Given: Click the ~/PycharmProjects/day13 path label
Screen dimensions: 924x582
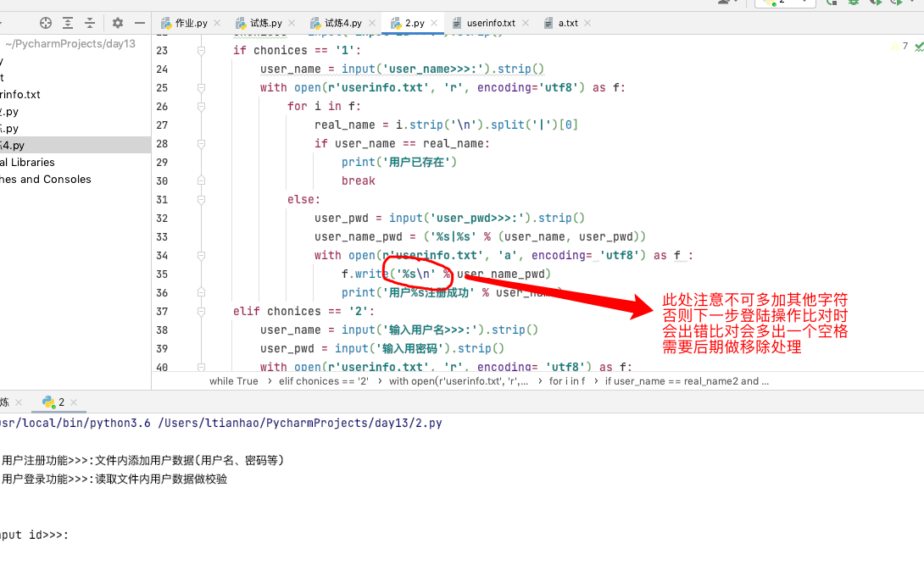Looking at the screenshot, I should 70,43.
